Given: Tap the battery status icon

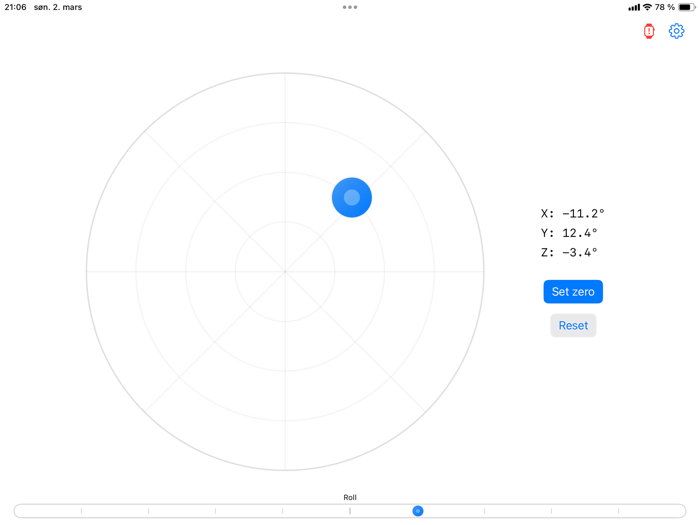Looking at the screenshot, I should pyautogui.click(x=687, y=7).
